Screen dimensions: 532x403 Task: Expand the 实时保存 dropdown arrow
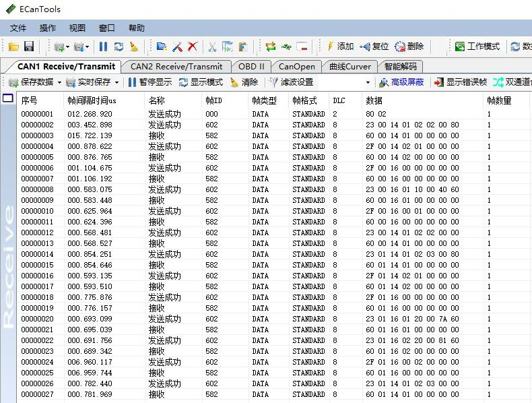pyautogui.click(x=117, y=82)
